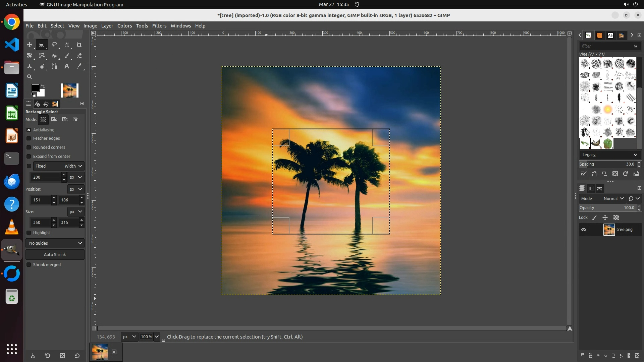The height and width of the screenshot is (362, 644).
Task: Select the Free Select lasso tool
Action: [54, 45]
